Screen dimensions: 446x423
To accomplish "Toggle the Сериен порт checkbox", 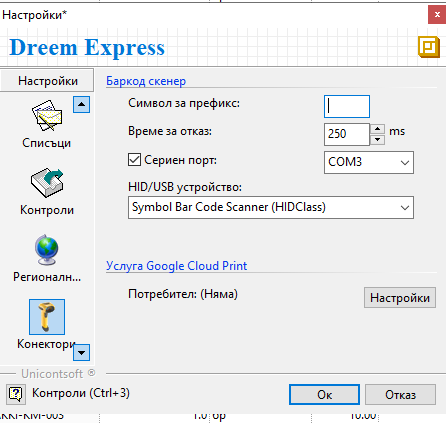I will [x=134, y=160].
